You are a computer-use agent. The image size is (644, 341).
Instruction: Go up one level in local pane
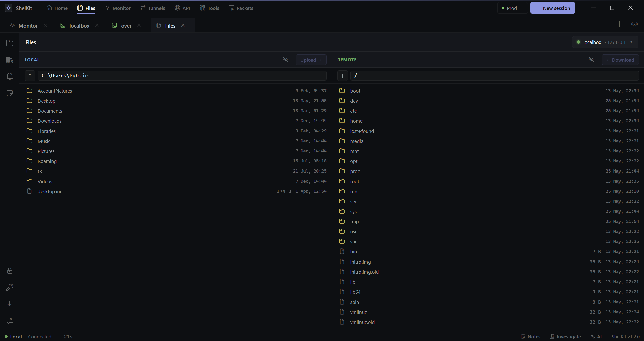30,76
